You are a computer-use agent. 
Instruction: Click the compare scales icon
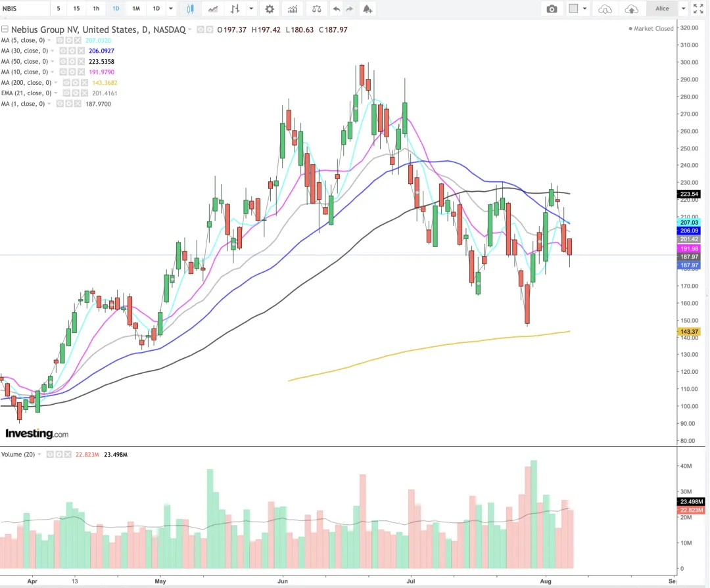316,9
